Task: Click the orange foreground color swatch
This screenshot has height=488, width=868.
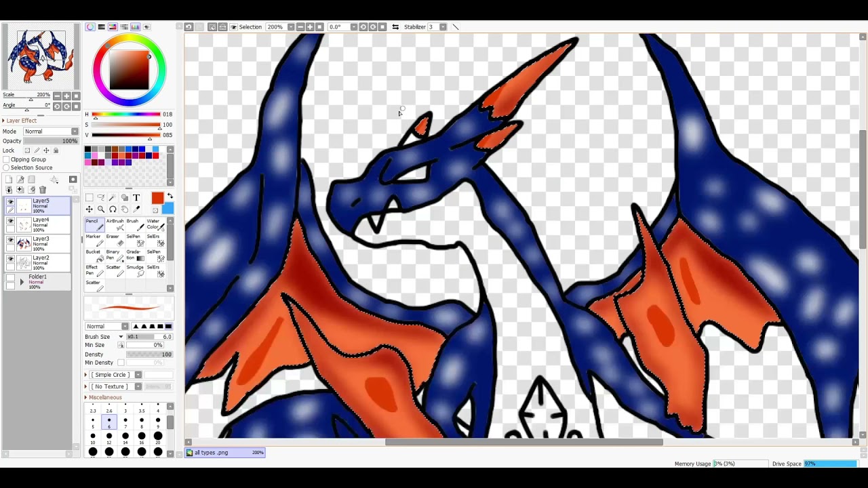Action: pos(157,198)
